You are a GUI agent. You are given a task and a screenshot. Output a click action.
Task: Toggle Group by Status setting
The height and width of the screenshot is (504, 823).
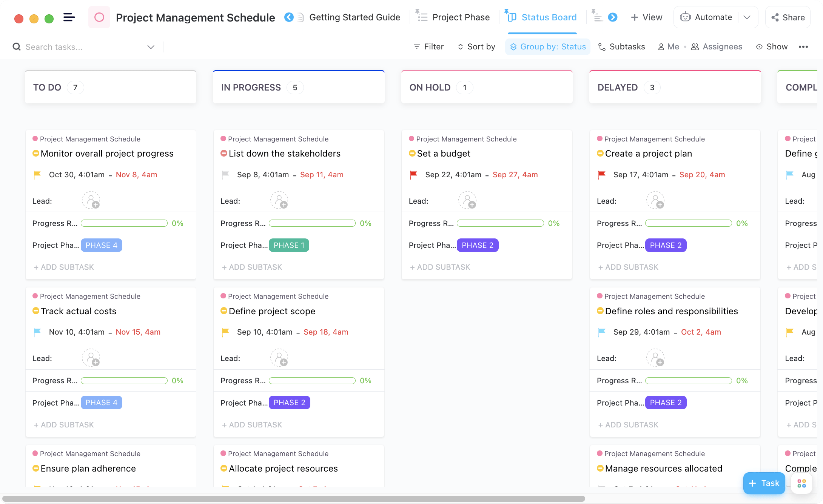pos(548,46)
